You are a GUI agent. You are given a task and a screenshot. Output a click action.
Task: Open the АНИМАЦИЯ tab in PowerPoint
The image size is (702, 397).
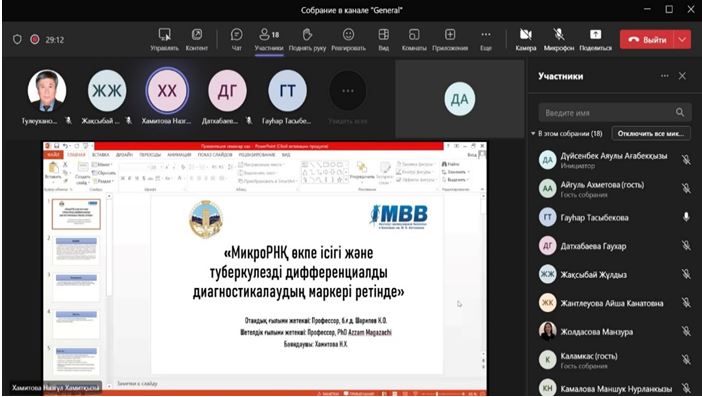pyautogui.click(x=179, y=154)
